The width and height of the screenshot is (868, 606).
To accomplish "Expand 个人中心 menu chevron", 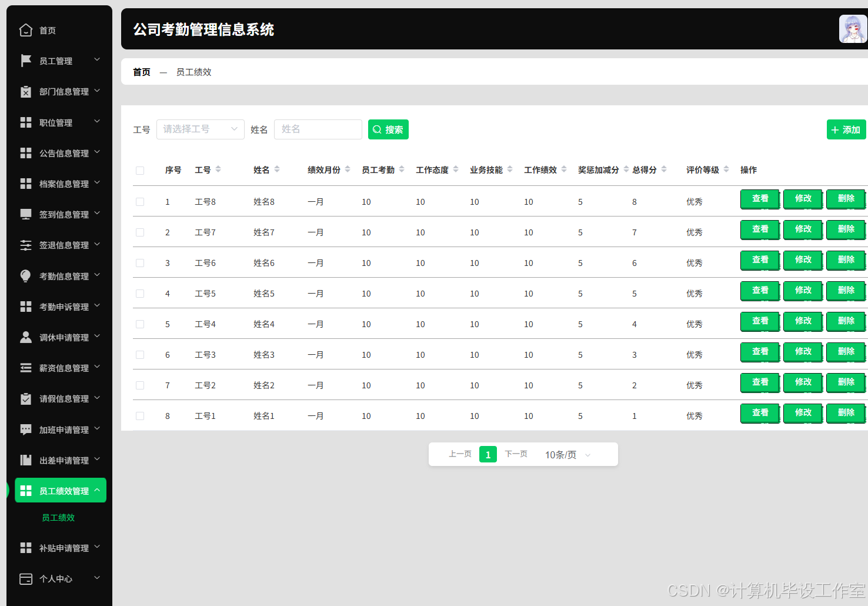I will tap(97, 578).
